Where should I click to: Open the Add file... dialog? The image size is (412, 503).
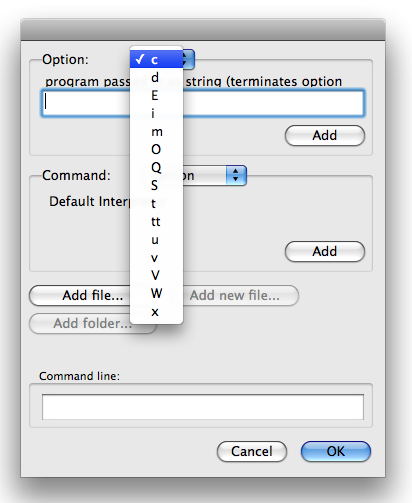(80, 295)
